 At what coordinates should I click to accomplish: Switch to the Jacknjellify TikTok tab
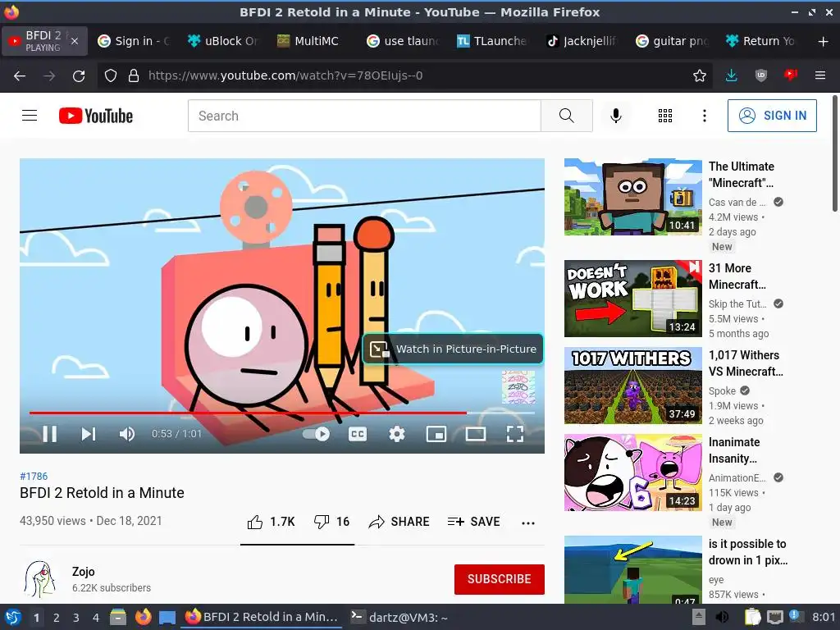[x=582, y=41]
